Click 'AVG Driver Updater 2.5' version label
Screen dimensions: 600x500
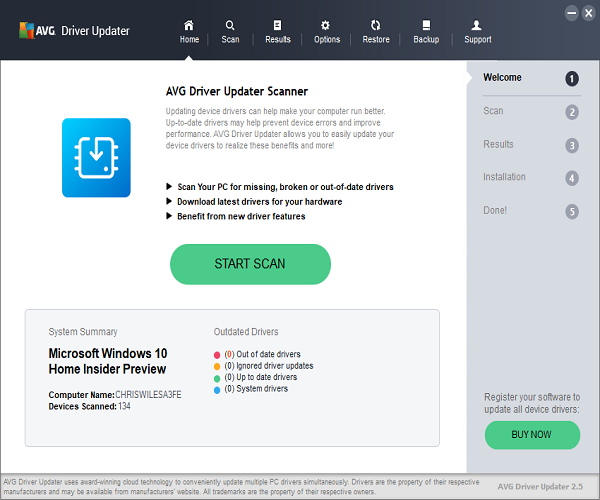(x=540, y=487)
